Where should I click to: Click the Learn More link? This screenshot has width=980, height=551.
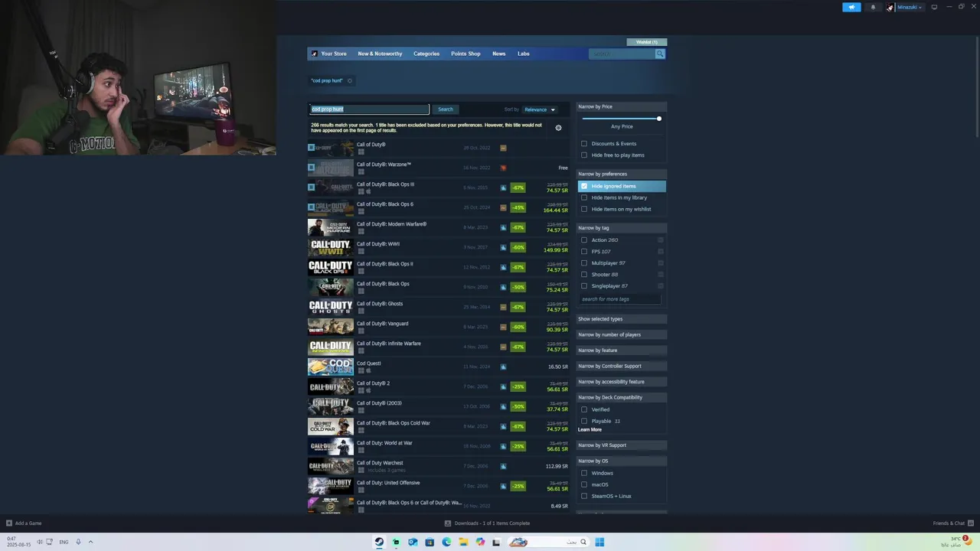590,429
